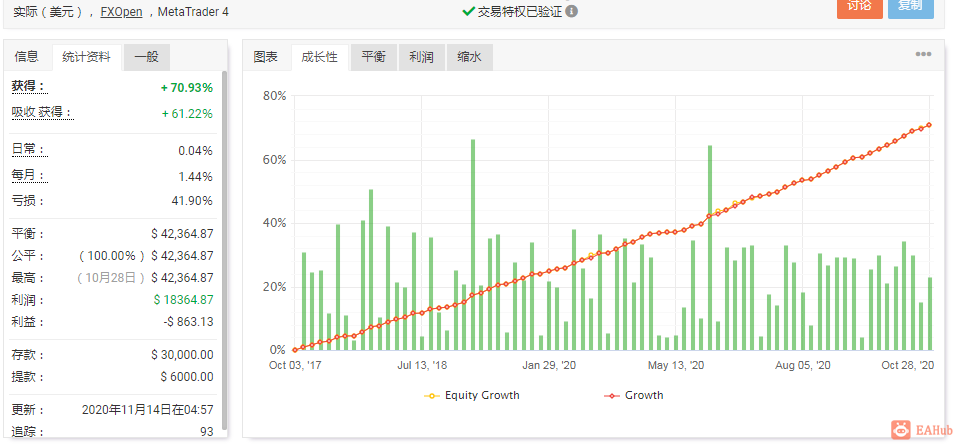The height and width of the screenshot is (445, 962).
Task: Click the statistics panel vertical scrollbar
Action: 224,250
